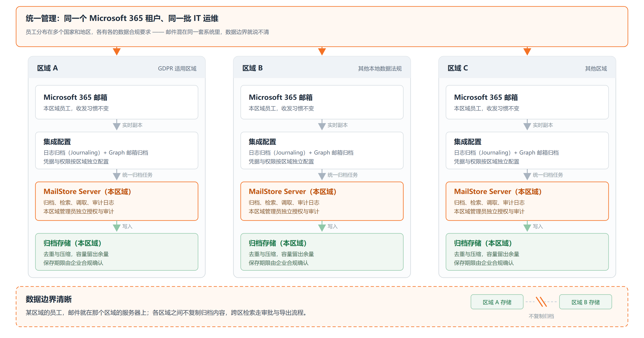Viewport: 644px width, 338px height.
Task: Click the 不复制归档 caption
Action: (541, 316)
